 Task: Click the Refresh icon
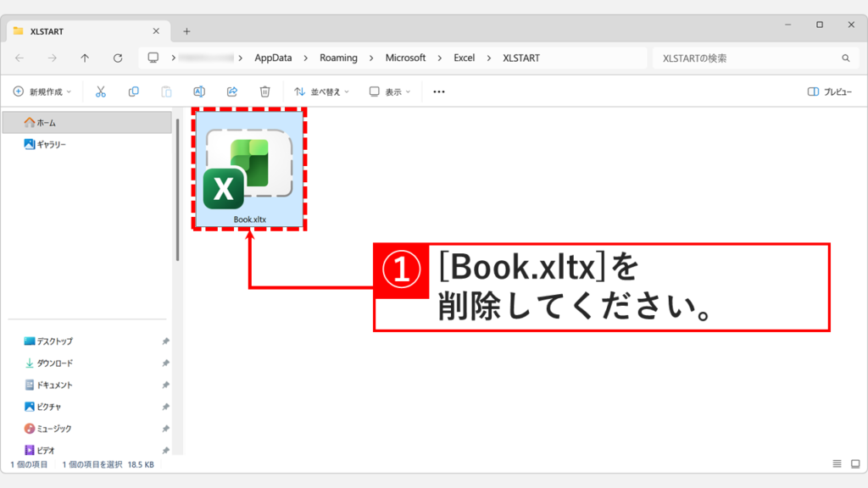(117, 58)
